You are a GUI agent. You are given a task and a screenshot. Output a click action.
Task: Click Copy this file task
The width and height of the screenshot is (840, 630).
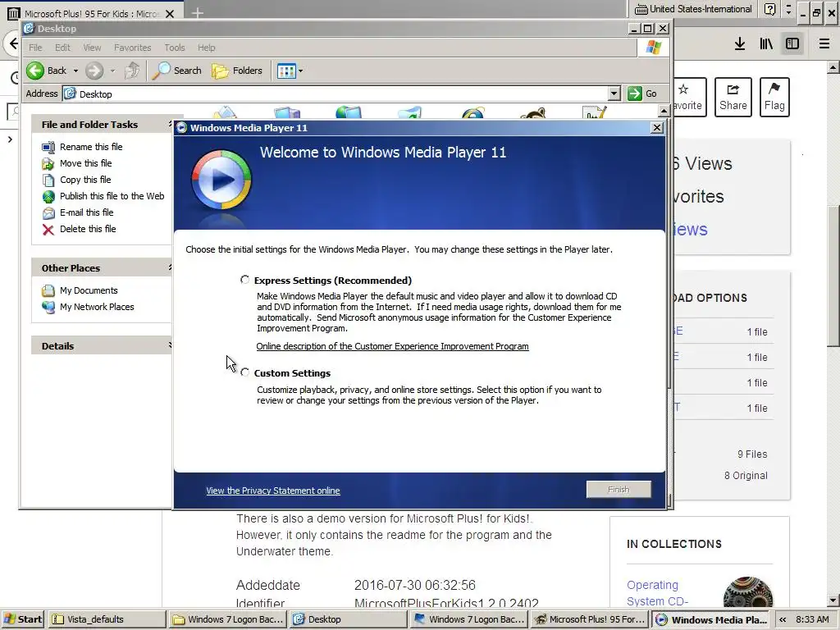coord(85,180)
